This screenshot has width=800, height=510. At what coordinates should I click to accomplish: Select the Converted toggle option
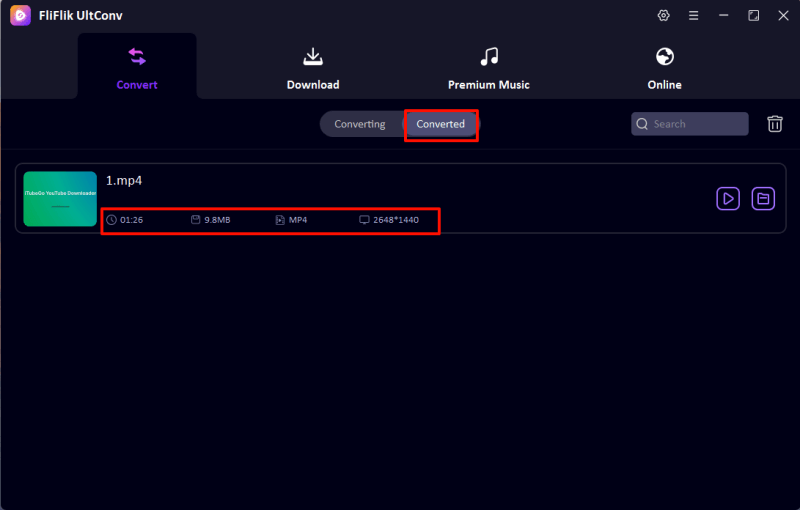[x=441, y=124]
